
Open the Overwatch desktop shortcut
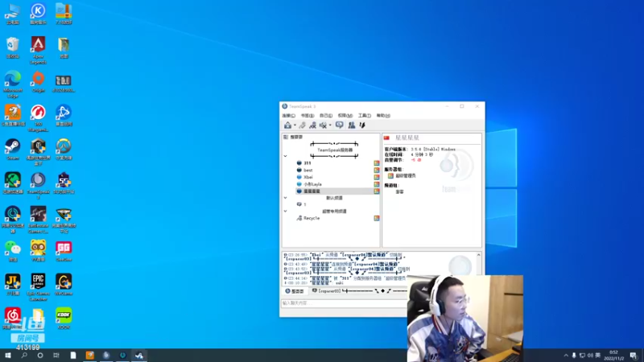(64, 150)
